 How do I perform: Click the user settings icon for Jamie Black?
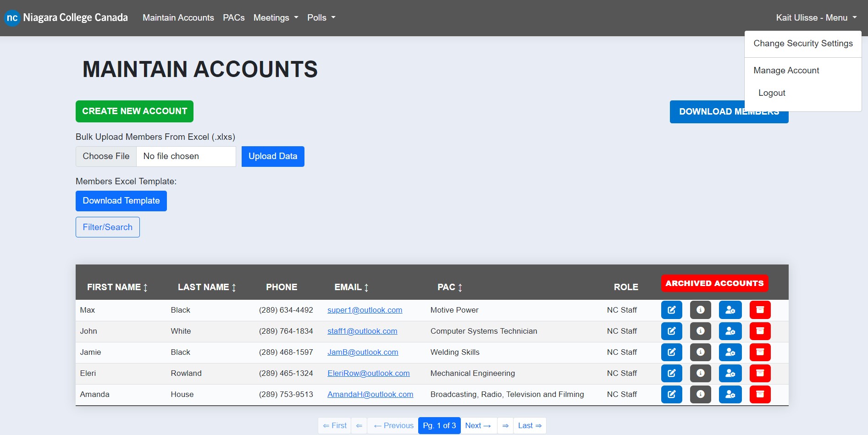pos(730,352)
